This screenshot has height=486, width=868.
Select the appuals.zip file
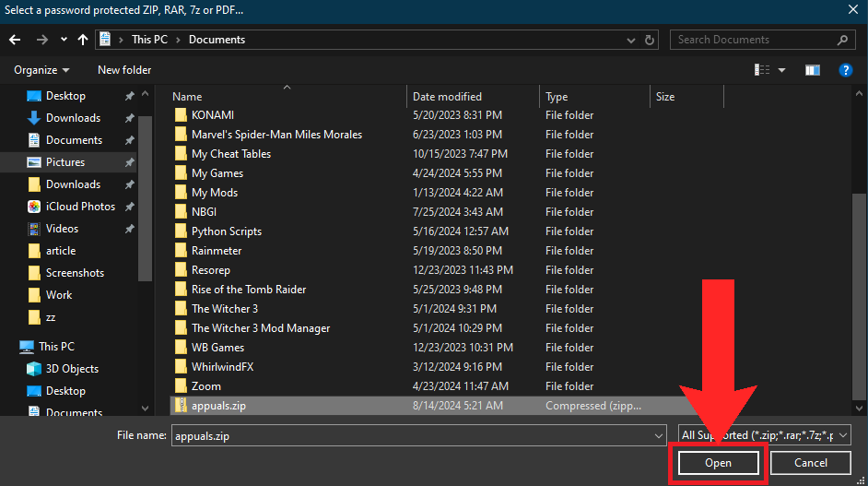[218, 405]
